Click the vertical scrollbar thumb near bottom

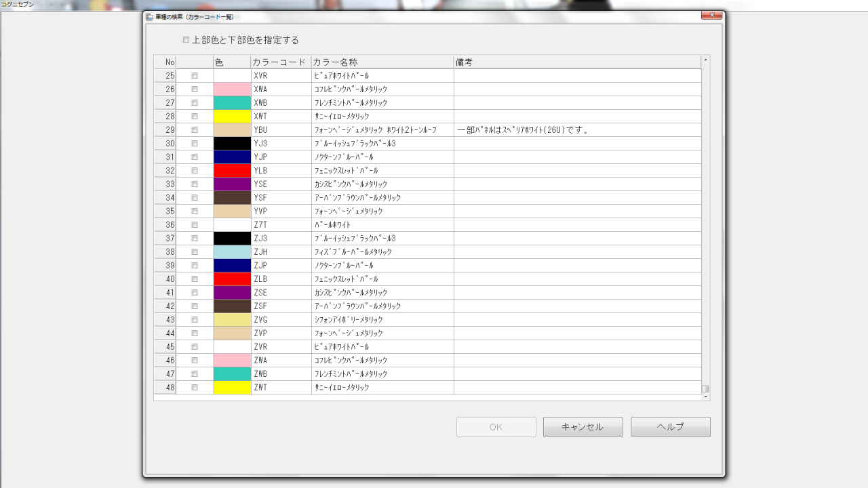[705, 389]
